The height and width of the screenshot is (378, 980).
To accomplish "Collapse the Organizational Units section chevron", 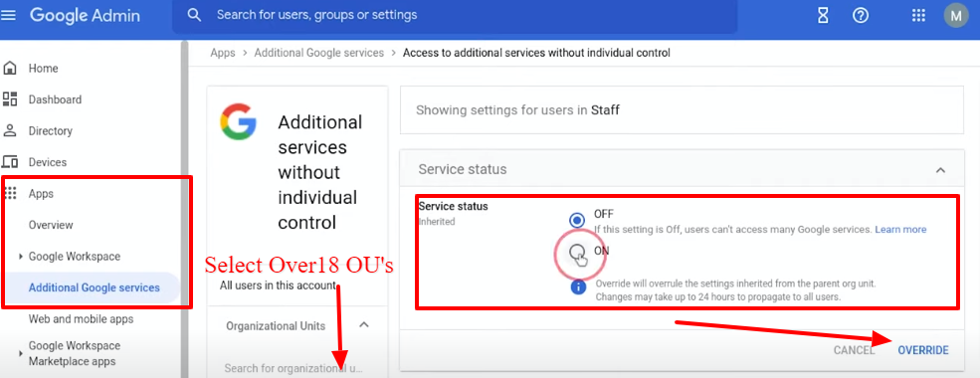I will [364, 325].
